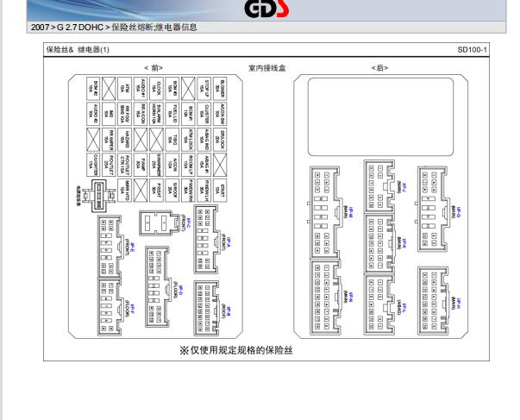520x420 pixels.
Task: Select the BCM #1 10A fuse cell
Action: point(188,114)
